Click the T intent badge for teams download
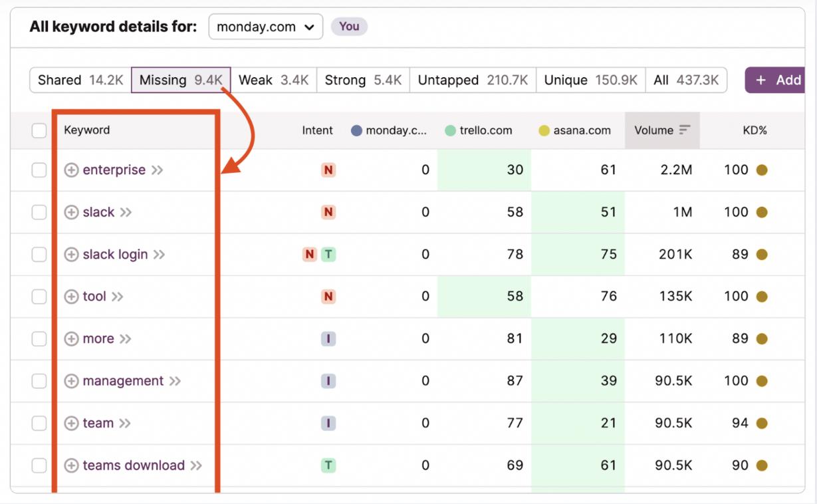Viewport: 817px width, 504px height. 328,465
